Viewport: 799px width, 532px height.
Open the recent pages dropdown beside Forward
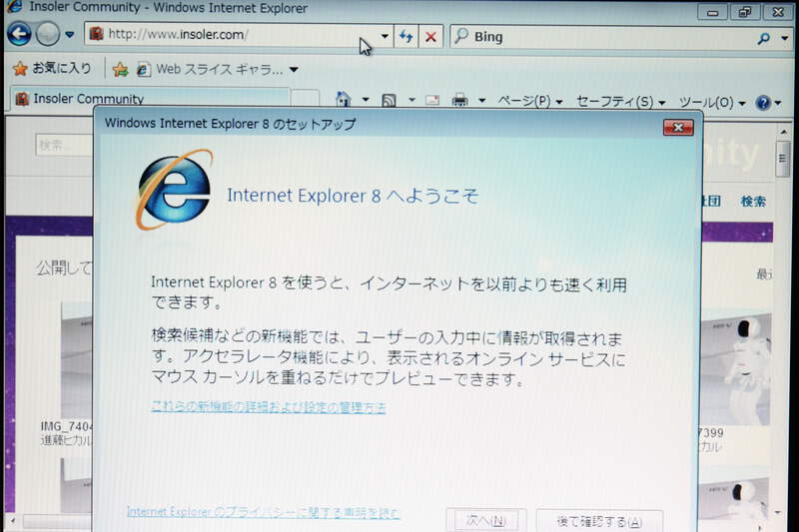point(70,35)
